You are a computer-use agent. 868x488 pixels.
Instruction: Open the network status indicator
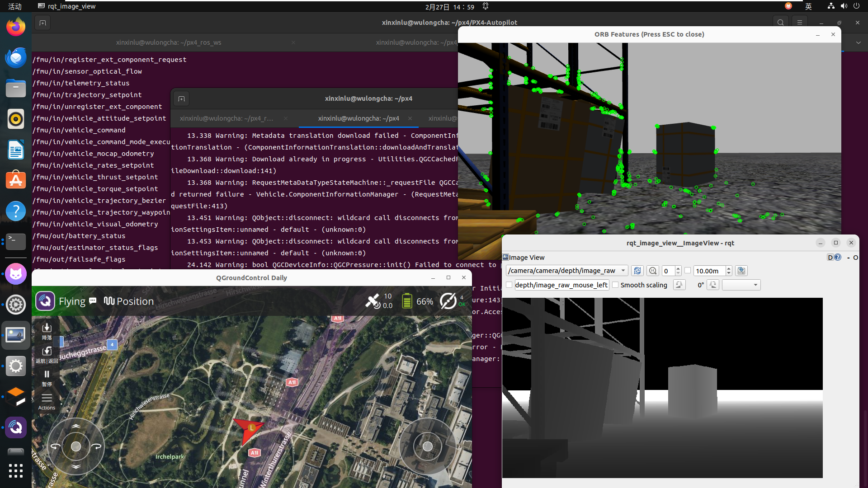[831, 6]
